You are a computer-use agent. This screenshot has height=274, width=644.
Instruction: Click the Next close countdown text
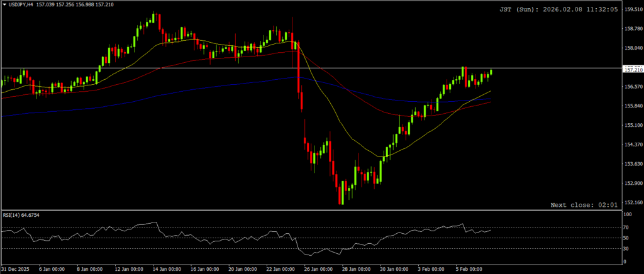(583, 205)
